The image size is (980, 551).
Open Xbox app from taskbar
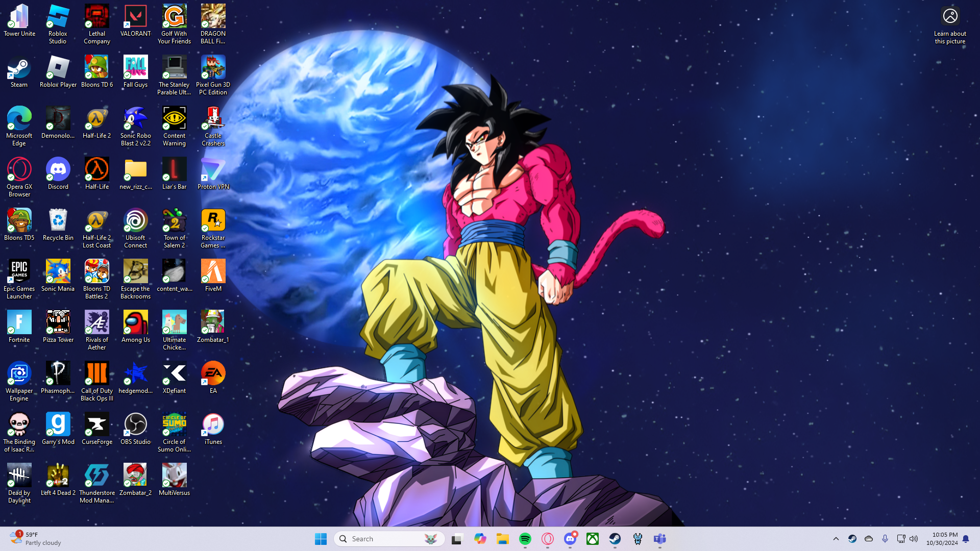click(593, 539)
